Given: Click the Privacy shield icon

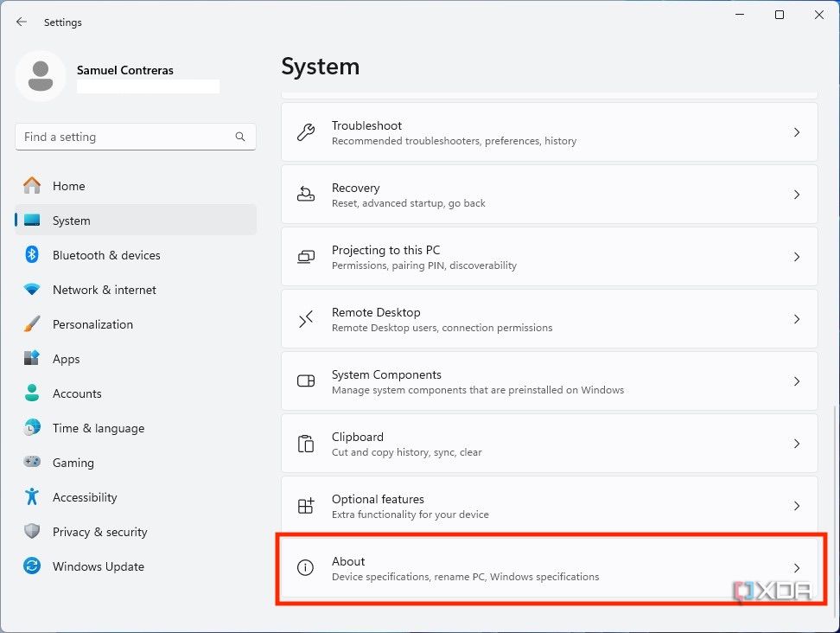Looking at the screenshot, I should tap(32, 531).
